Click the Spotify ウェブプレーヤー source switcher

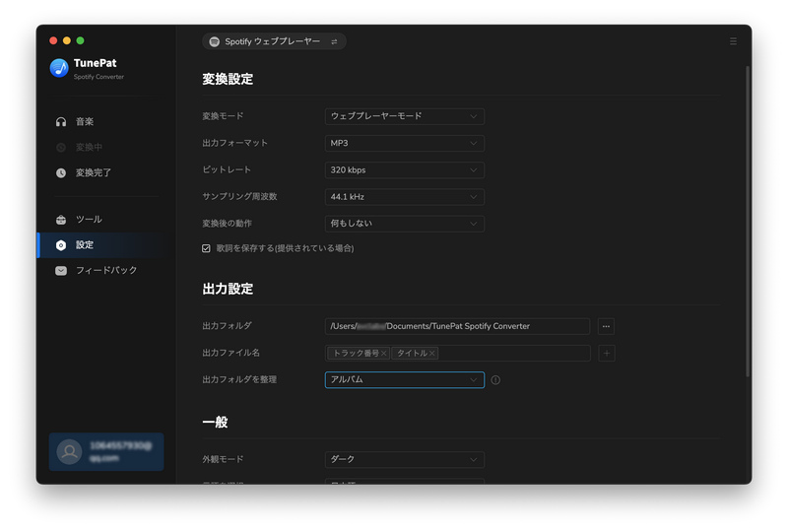274,41
